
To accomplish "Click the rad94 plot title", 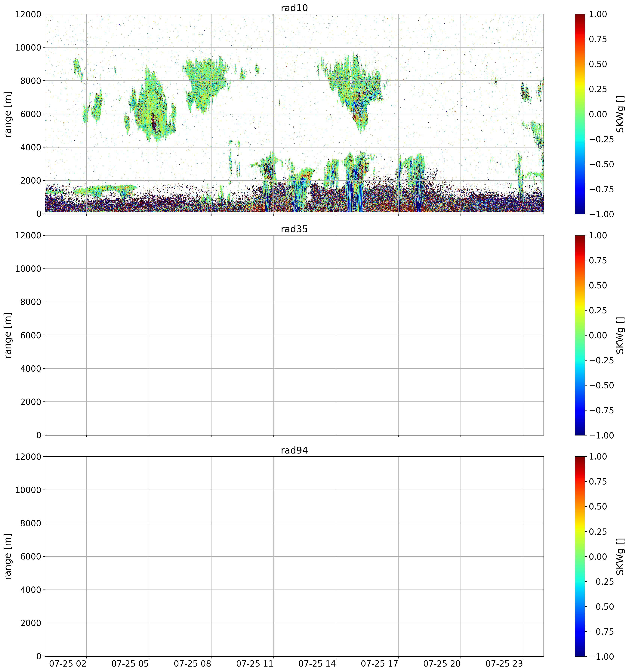I will tap(294, 450).
